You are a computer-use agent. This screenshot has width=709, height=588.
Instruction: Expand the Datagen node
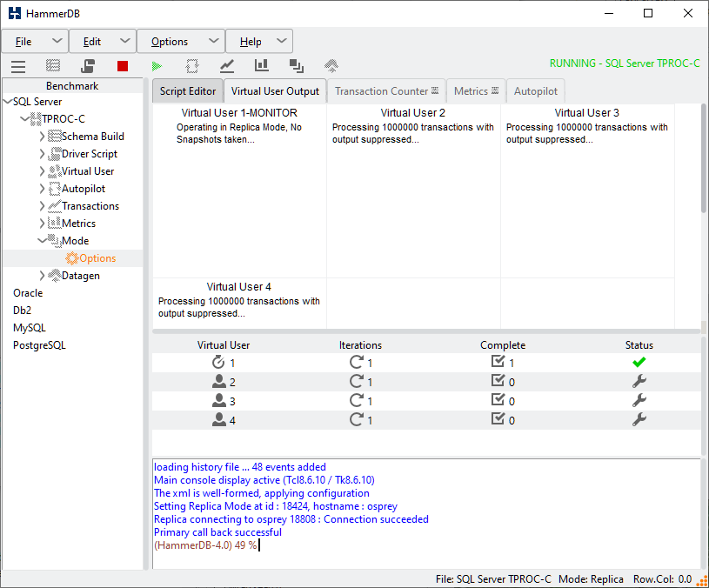click(x=42, y=275)
